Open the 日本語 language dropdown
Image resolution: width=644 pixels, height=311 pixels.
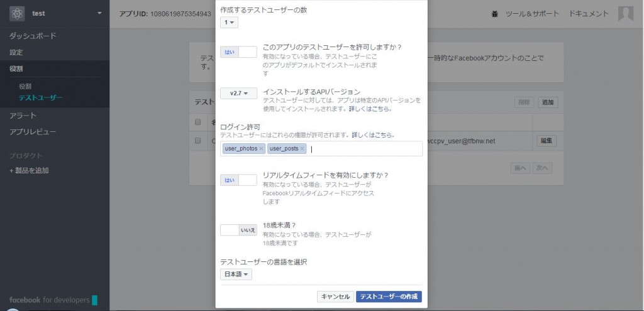pos(236,275)
